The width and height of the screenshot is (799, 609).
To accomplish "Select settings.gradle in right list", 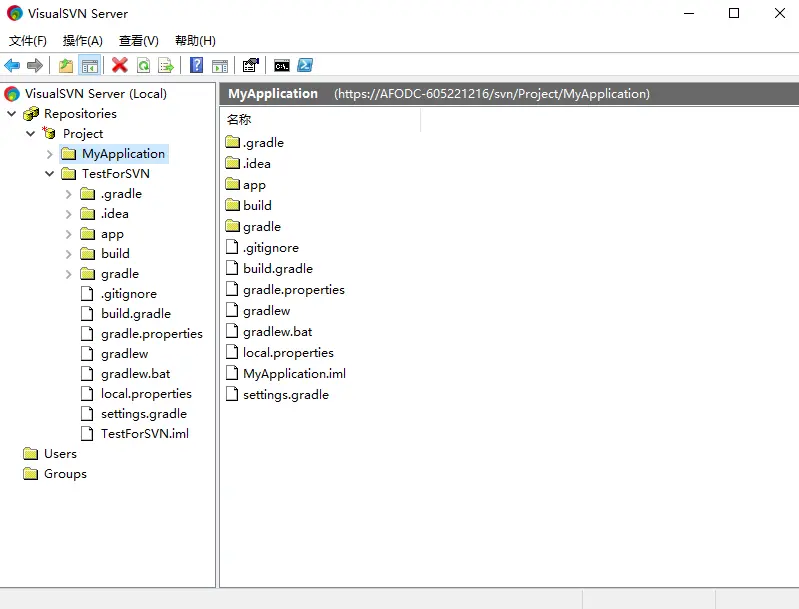I will (286, 395).
